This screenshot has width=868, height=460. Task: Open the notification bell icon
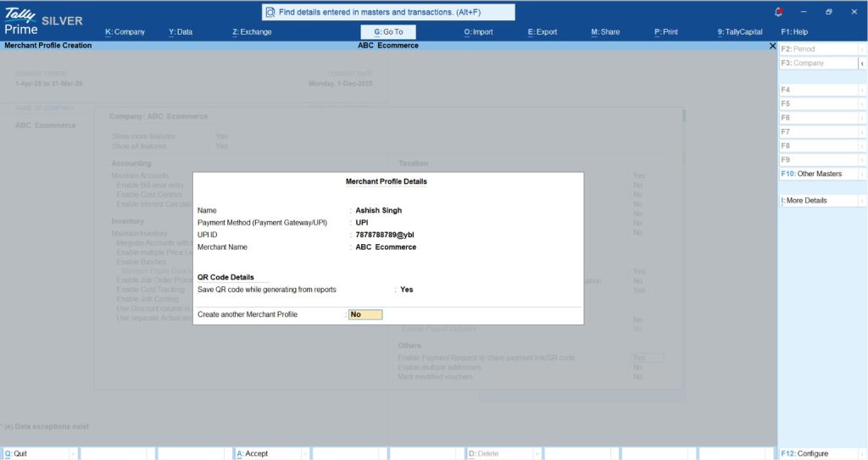click(778, 12)
